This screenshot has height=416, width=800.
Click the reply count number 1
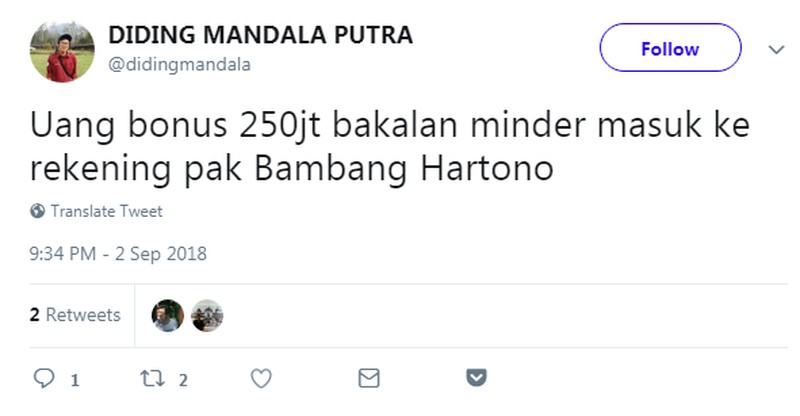pos(74,380)
